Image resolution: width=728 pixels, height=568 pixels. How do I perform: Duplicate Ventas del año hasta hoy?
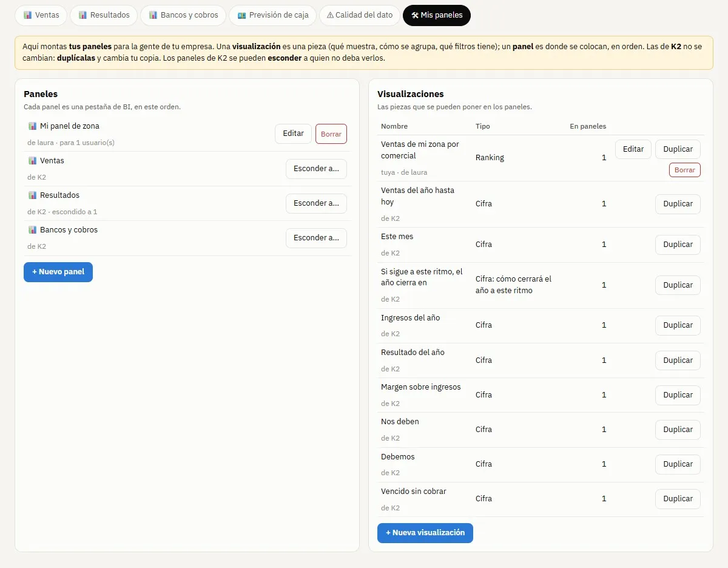[x=678, y=204]
